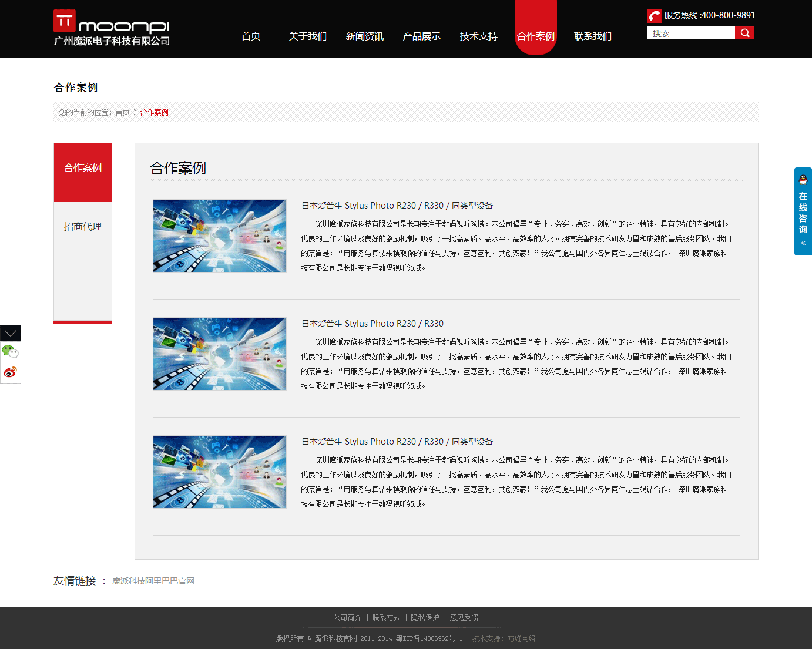Open 关于我们 navigation item
812x649 pixels.
click(308, 36)
